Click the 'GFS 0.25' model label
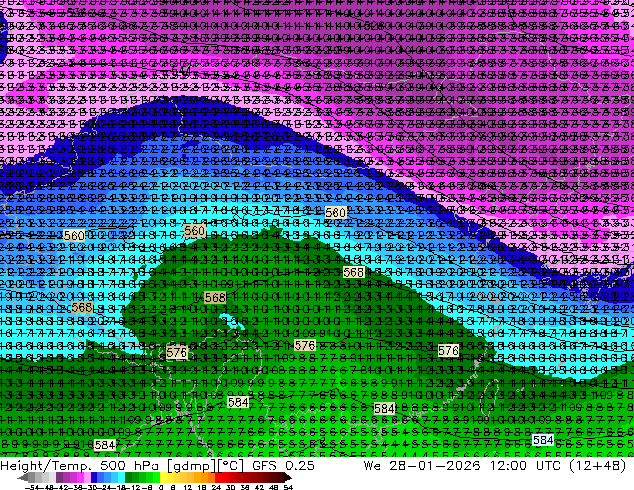Viewport: 634px width, 490px height. coord(283,465)
